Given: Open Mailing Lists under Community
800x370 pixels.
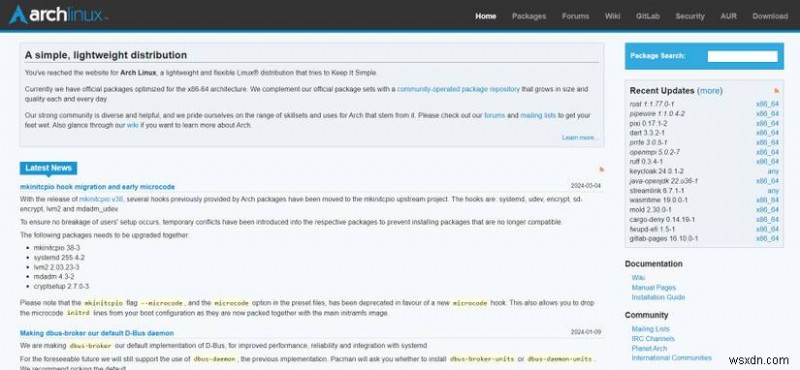Looking at the screenshot, I should 651,329.
